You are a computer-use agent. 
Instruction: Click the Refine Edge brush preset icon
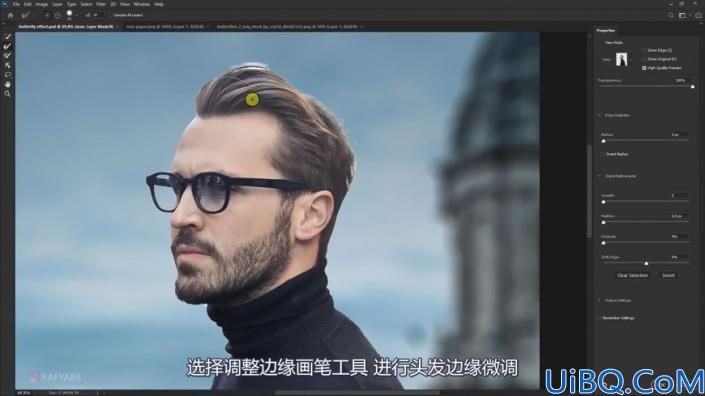tap(25, 15)
